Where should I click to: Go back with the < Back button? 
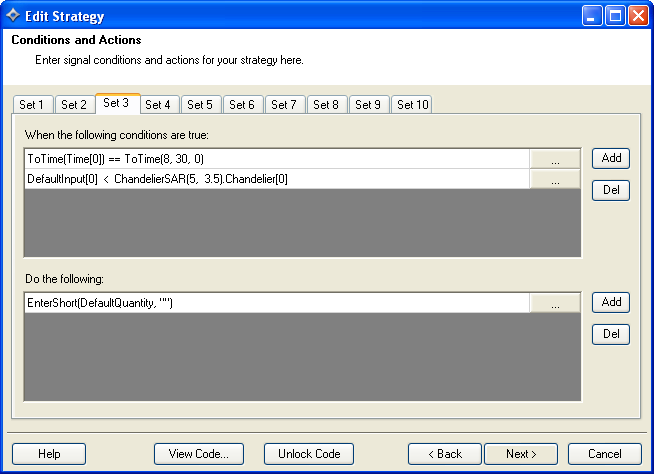pos(445,454)
